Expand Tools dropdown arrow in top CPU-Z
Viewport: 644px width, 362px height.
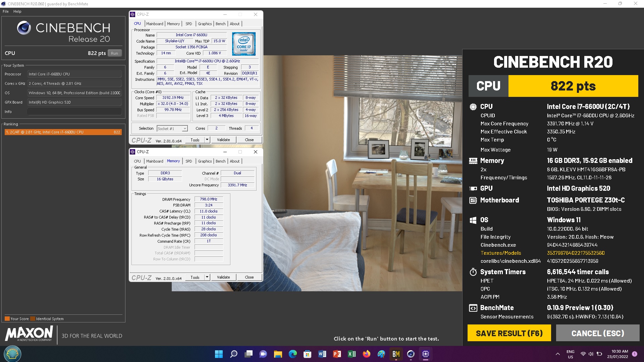207,140
